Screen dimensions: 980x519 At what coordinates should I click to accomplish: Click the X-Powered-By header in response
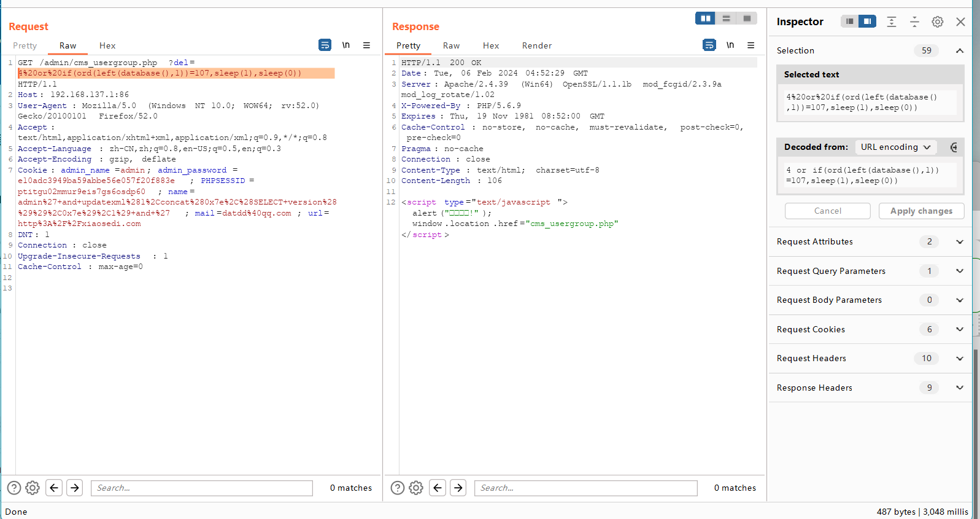click(x=461, y=106)
